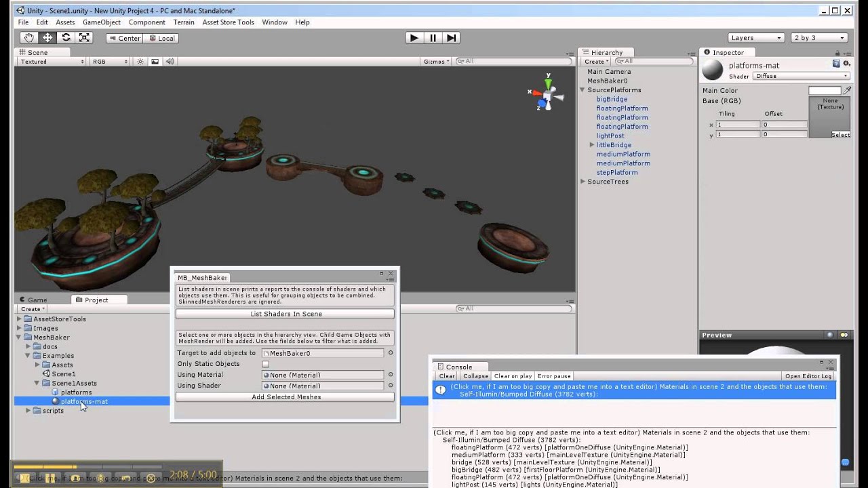Click Open Editor Log button
Image resolution: width=868 pixels, height=488 pixels.
coord(808,376)
